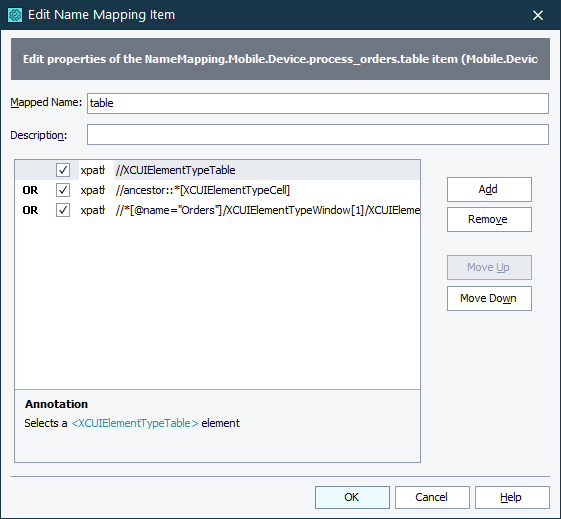Click the OR operator on ancestor row
The image size is (561, 519).
(x=30, y=190)
